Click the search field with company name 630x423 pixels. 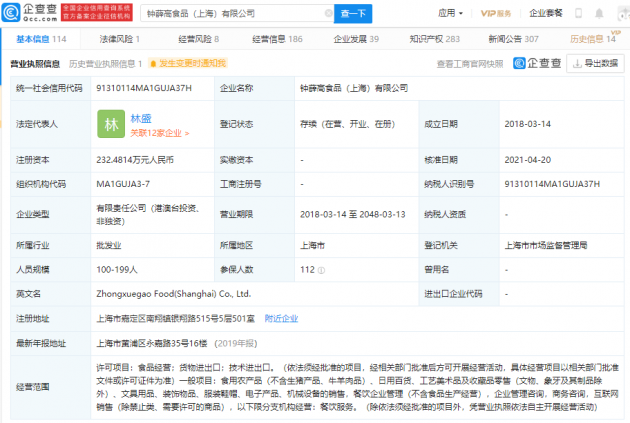[237, 14]
